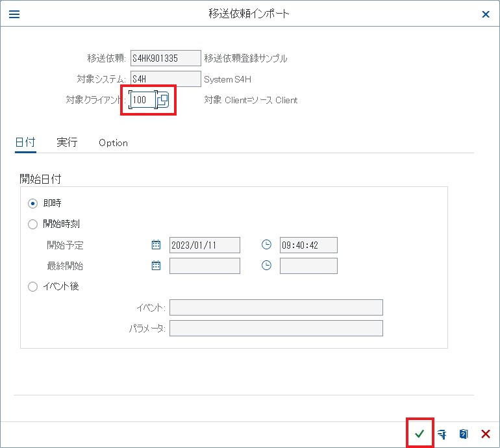
Task: Click the 開始予定 date field 2023/01/11
Action: 204,245
